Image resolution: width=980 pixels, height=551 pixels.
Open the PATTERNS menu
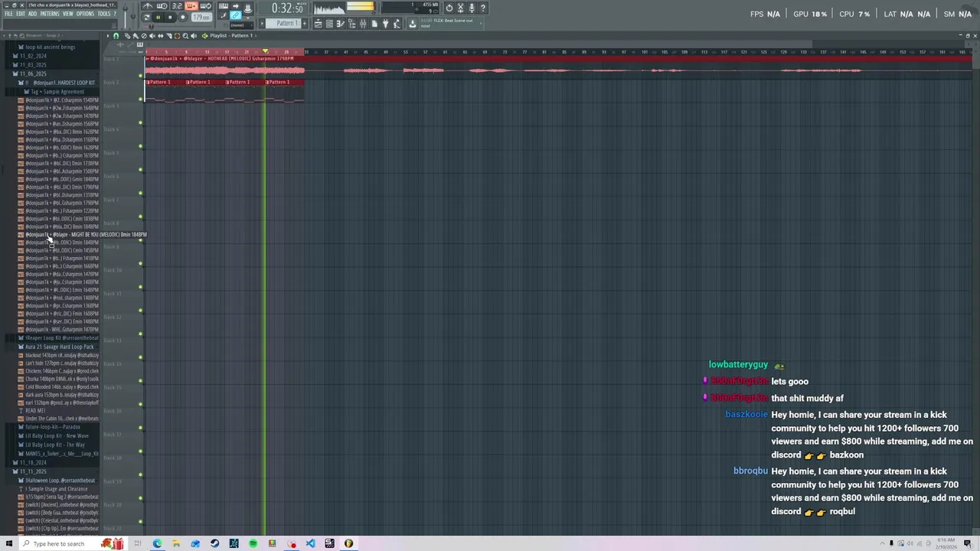coord(50,14)
